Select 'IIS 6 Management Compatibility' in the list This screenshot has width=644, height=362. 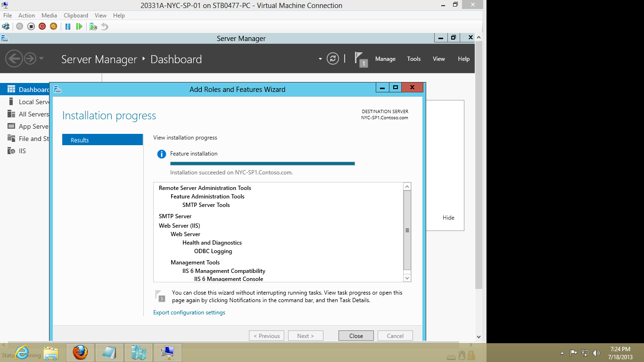tap(224, 271)
